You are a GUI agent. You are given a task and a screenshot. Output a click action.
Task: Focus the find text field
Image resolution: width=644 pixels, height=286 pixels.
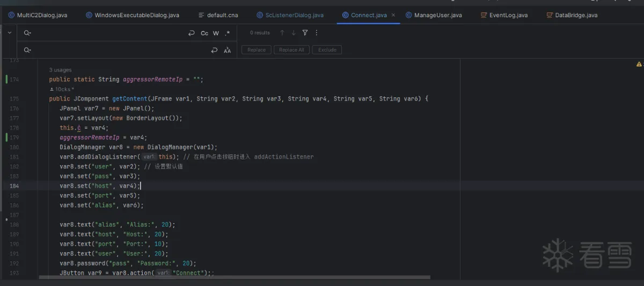109,33
